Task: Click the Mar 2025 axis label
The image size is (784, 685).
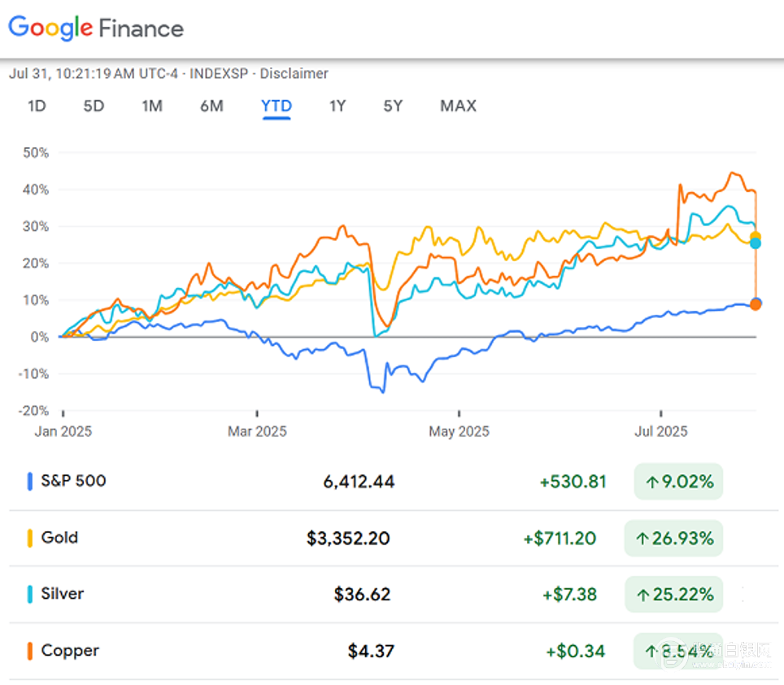Action: tap(257, 431)
